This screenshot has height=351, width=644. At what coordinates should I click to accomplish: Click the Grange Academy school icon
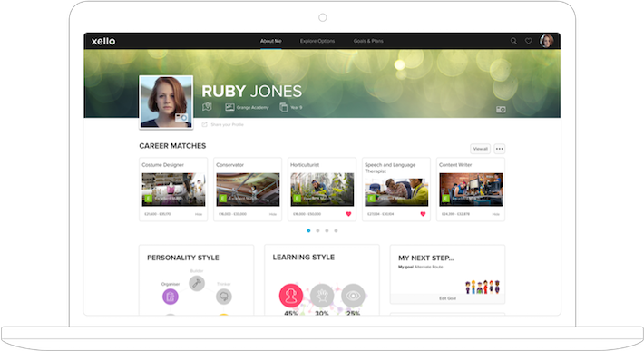point(229,107)
